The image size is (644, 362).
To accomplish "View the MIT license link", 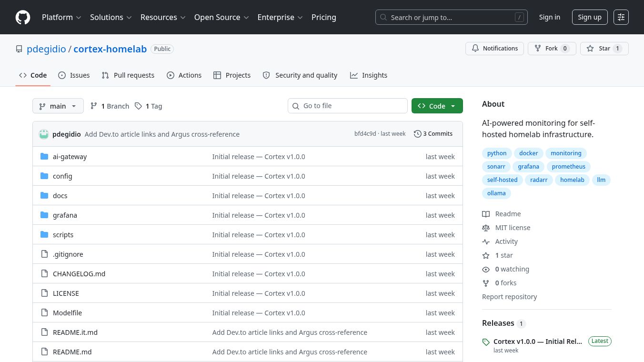I will click(x=513, y=228).
